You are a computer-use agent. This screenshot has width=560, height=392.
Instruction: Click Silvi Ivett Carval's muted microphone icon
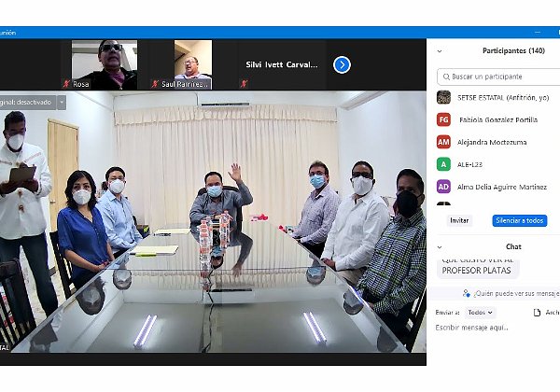click(244, 84)
